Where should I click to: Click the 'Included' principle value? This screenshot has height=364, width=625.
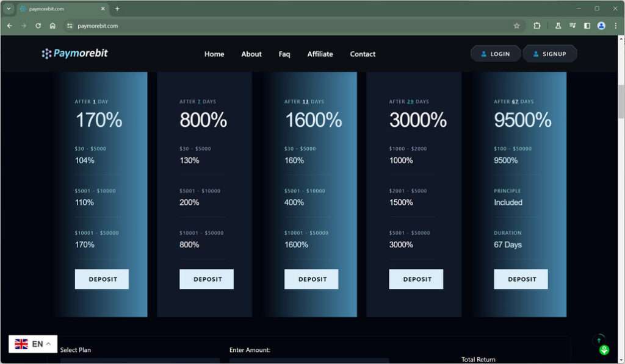508,202
